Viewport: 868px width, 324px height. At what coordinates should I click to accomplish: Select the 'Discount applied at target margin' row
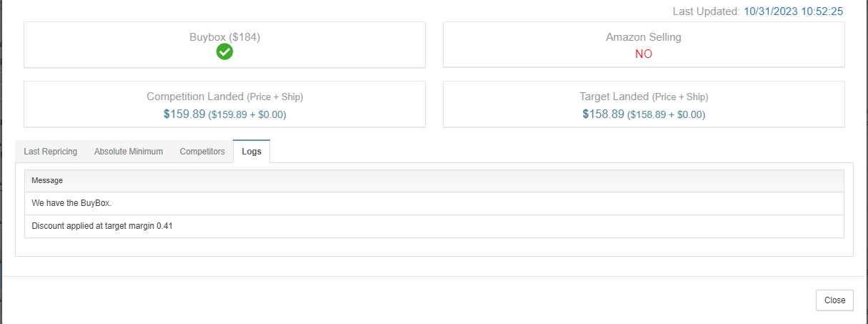tap(434, 227)
